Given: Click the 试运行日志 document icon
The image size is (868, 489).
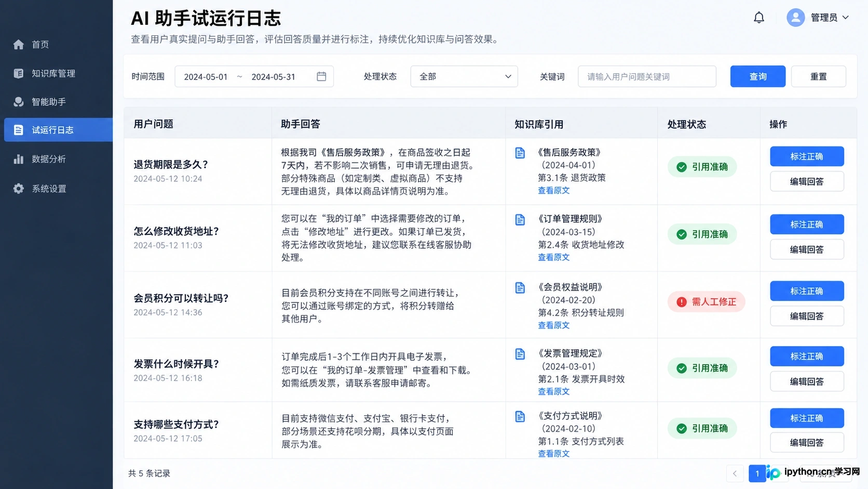Looking at the screenshot, I should click(x=19, y=130).
